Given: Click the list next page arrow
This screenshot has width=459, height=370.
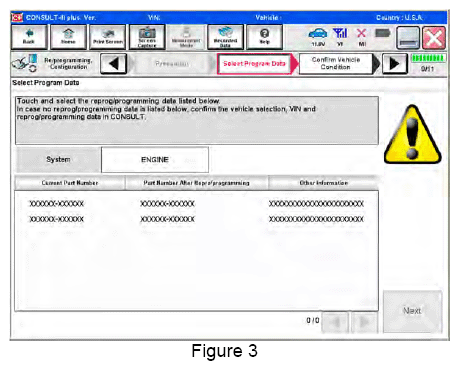Looking at the screenshot, I should coord(365,322).
